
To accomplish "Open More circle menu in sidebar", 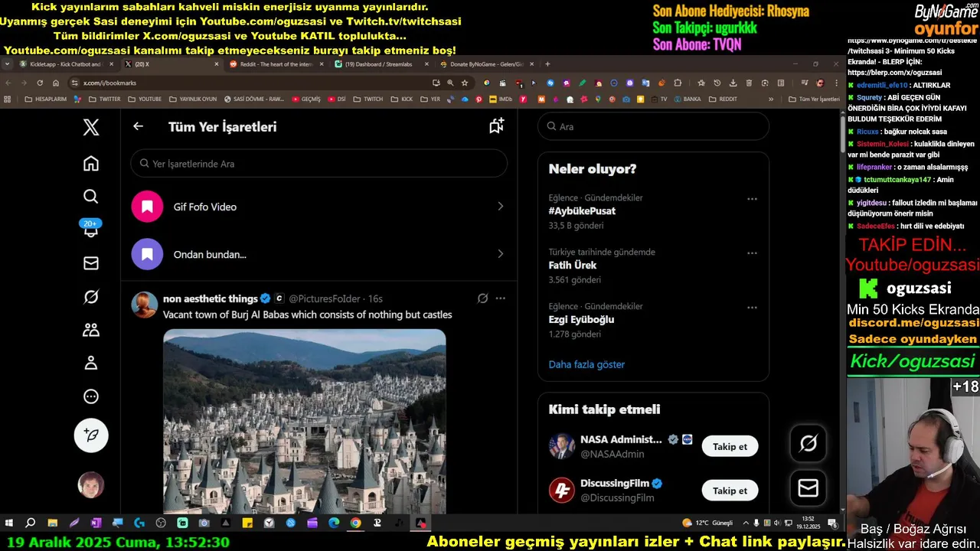I will (x=91, y=396).
